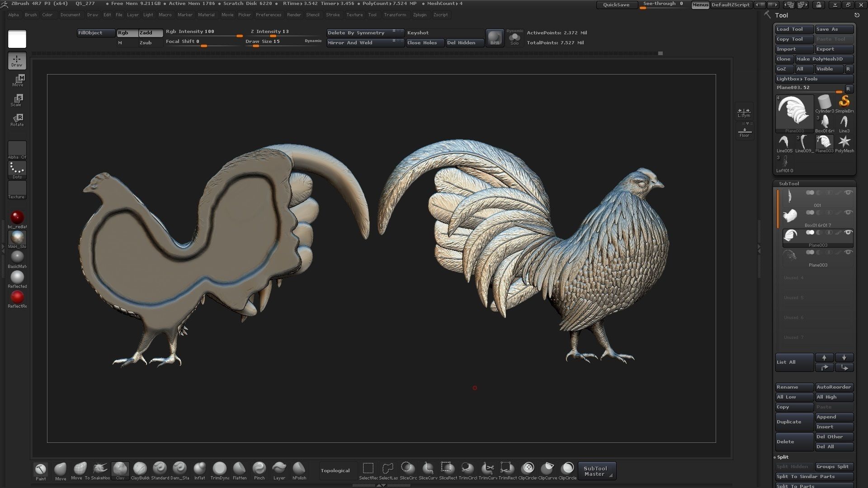Switch to Rotate transform mode
Image resolution: width=868 pixels, height=488 pixels.
click(17, 120)
